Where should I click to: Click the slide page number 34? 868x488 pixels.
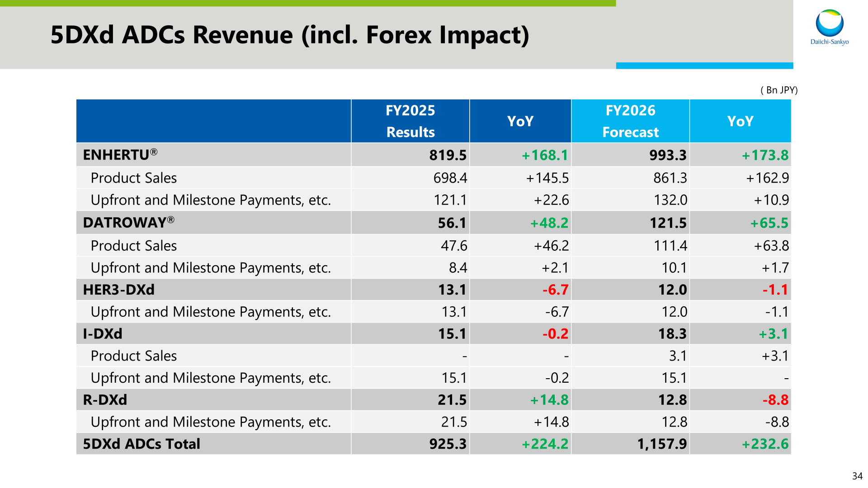tap(857, 476)
